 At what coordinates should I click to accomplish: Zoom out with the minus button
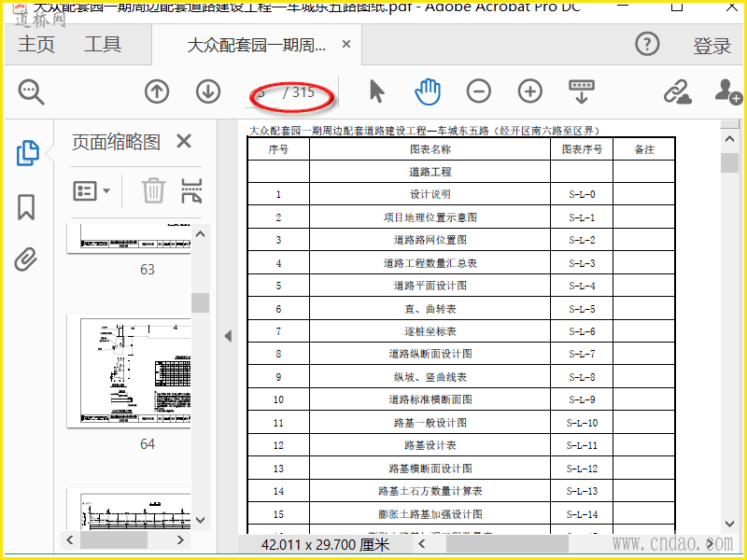pos(479,91)
